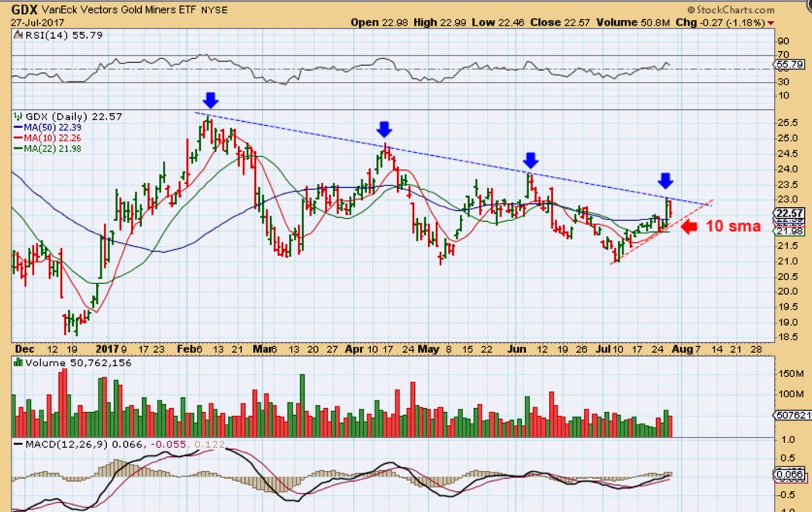
Task: Click the Volume 50.8M header value
Action: pos(633,22)
